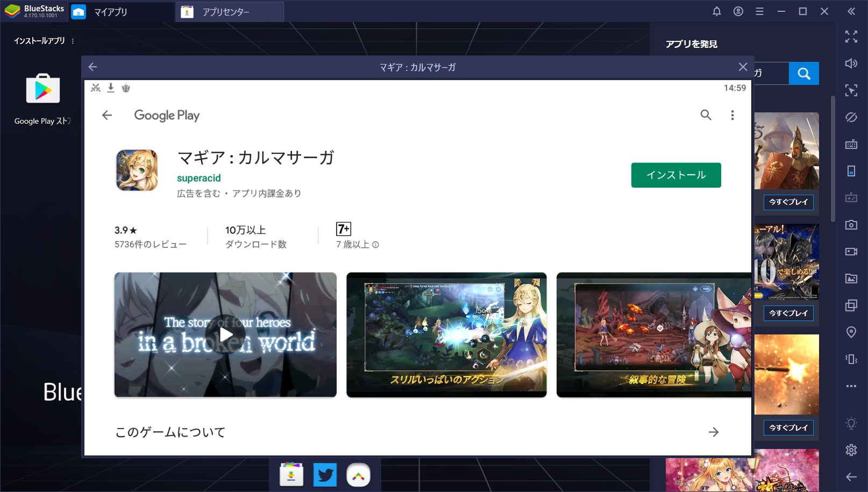Open the superacid developer link
The width and height of the screenshot is (868, 492).
(x=199, y=178)
